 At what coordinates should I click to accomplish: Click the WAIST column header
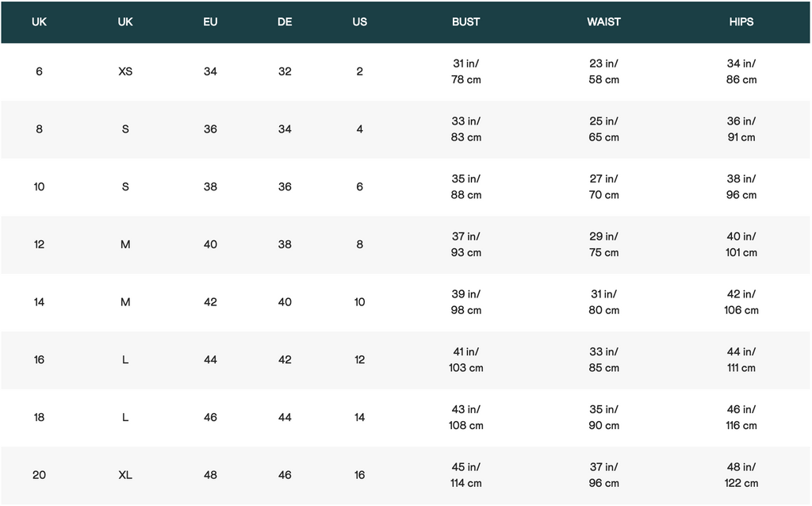click(603, 21)
